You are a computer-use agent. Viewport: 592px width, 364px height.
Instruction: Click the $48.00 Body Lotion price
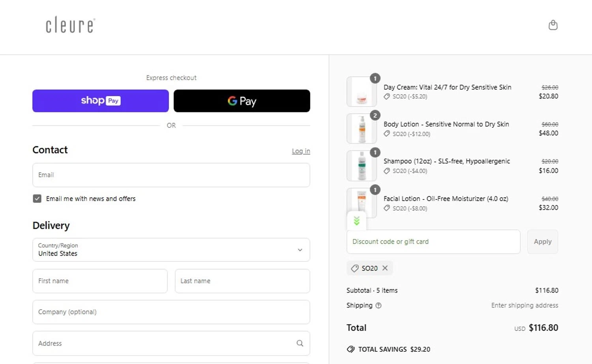tap(549, 133)
